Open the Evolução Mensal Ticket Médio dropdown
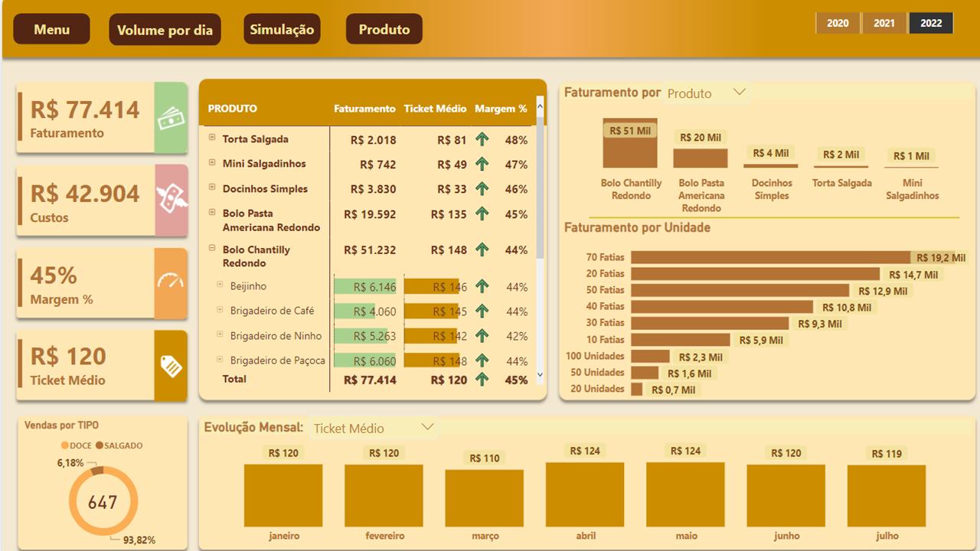Screen dimensions: 980x551 (x=427, y=427)
